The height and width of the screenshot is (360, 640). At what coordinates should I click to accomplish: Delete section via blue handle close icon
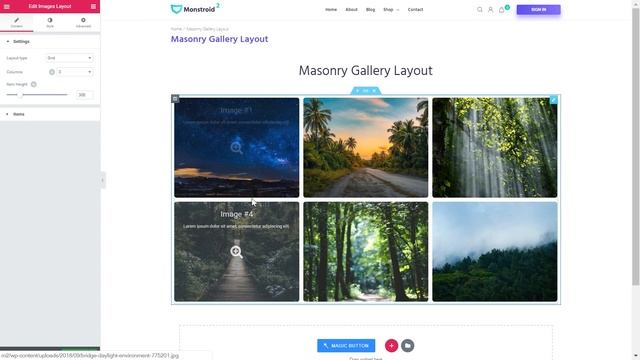(x=374, y=91)
